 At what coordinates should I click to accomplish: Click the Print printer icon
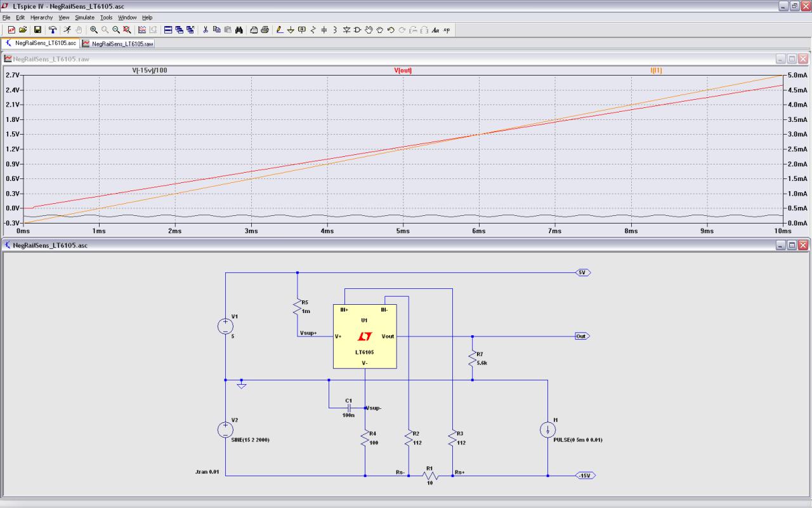pos(265,30)
